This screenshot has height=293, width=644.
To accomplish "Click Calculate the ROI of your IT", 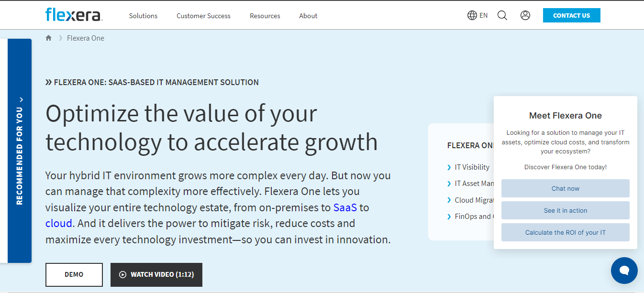I will (x=565, y=232).
